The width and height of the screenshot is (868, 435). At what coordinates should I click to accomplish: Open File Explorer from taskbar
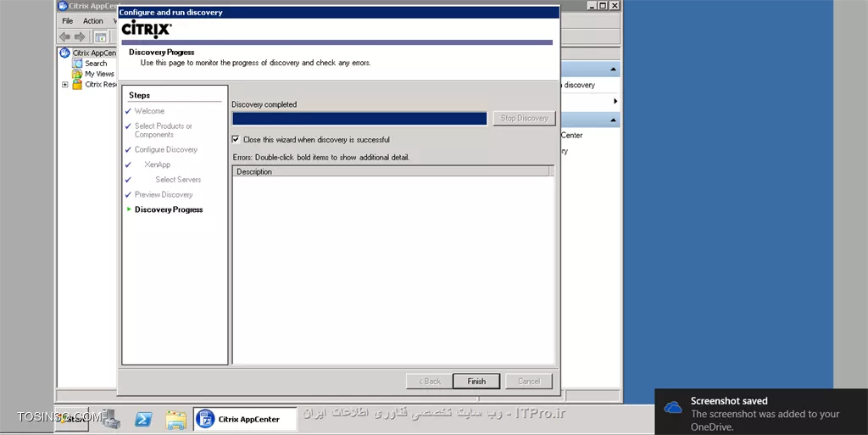click(x=175, y=420)
